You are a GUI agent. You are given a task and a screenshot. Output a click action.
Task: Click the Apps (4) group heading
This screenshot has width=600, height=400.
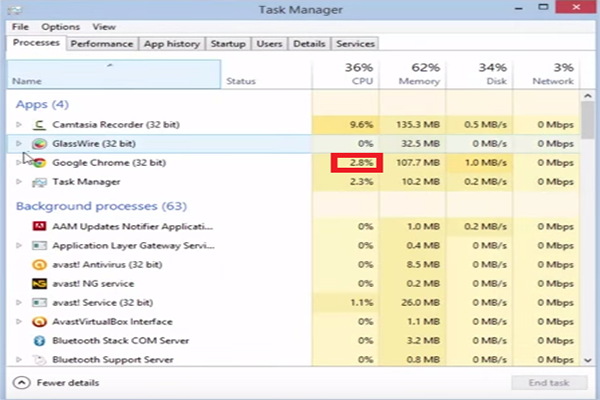point(42,104)
